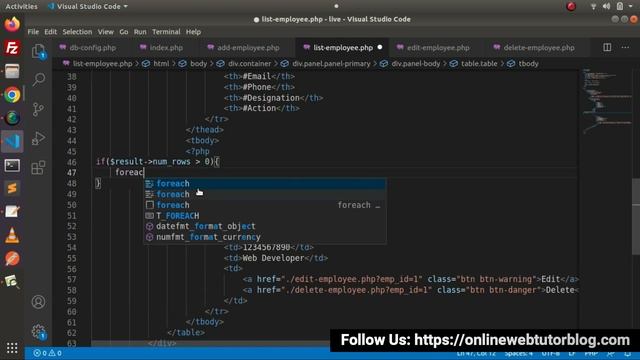Launch FileZilla from the Ubuntu dock
The image size is (640, 360).
[12, 48]
